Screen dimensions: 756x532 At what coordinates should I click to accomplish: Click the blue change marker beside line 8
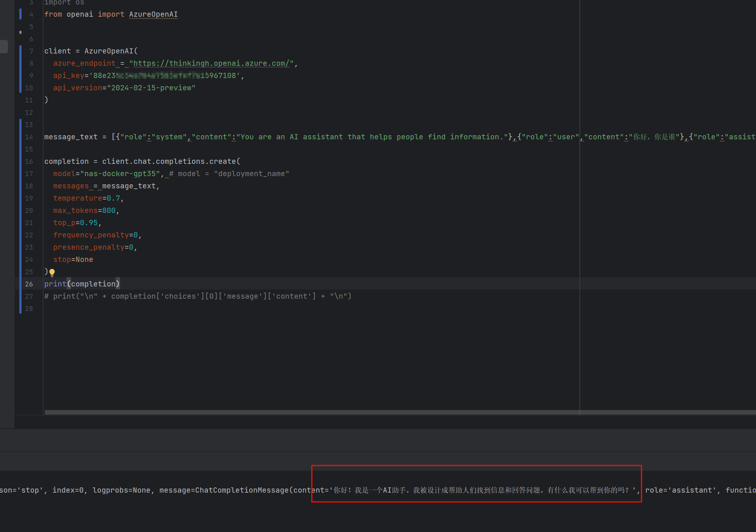(x=20, y=64)
